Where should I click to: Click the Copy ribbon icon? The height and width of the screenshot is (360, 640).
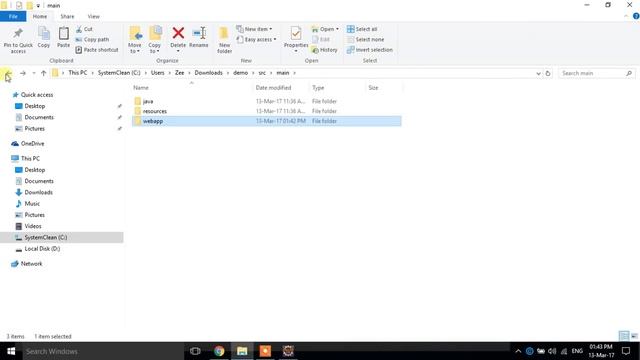(x=44, y=38)
